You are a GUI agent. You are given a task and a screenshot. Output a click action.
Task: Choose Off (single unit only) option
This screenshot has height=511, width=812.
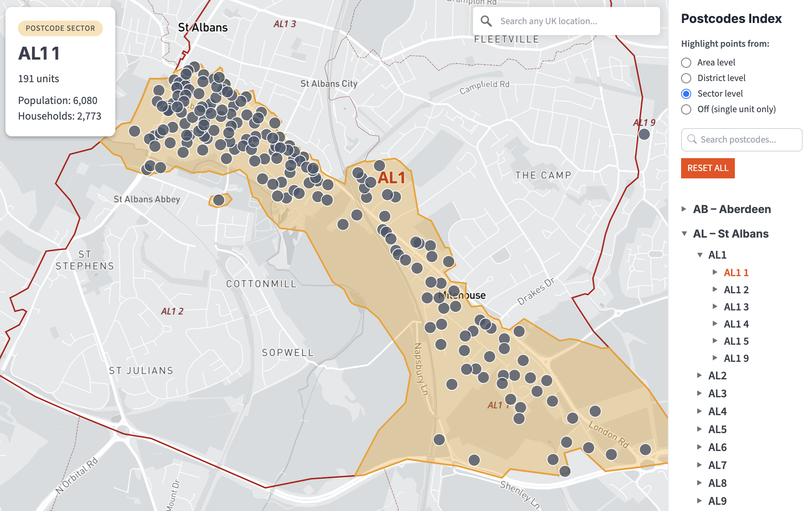686,109
